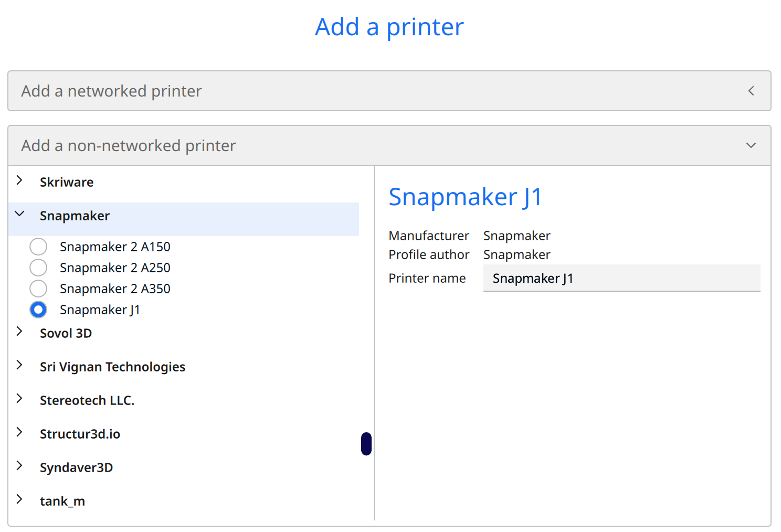Image resolution: width=781 pixels, height=532 pixels.
Task: Expand the Syndaver3D group
Action: pyautogui.click(x=19, y=466)
